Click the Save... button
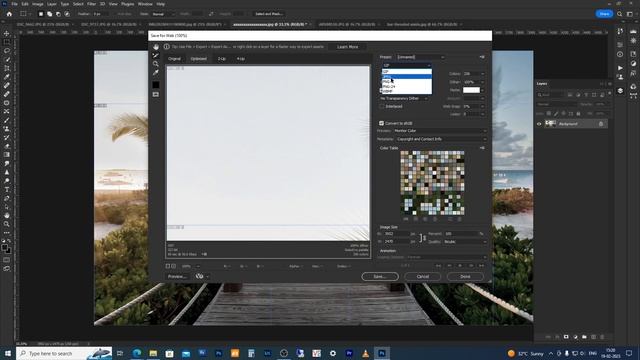The height and width of the screenshot is (360, 640). point(380,276)
